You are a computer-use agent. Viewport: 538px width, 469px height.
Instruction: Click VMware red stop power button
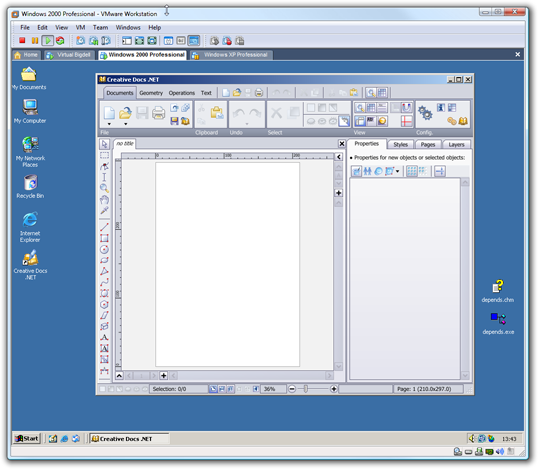point(22,40)
